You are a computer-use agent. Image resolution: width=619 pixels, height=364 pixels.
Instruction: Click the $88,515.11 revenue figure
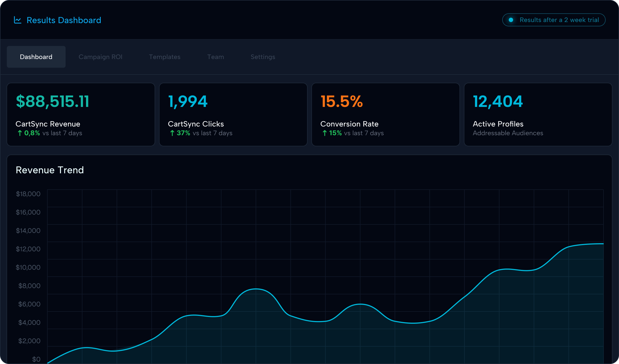[53, 101]
